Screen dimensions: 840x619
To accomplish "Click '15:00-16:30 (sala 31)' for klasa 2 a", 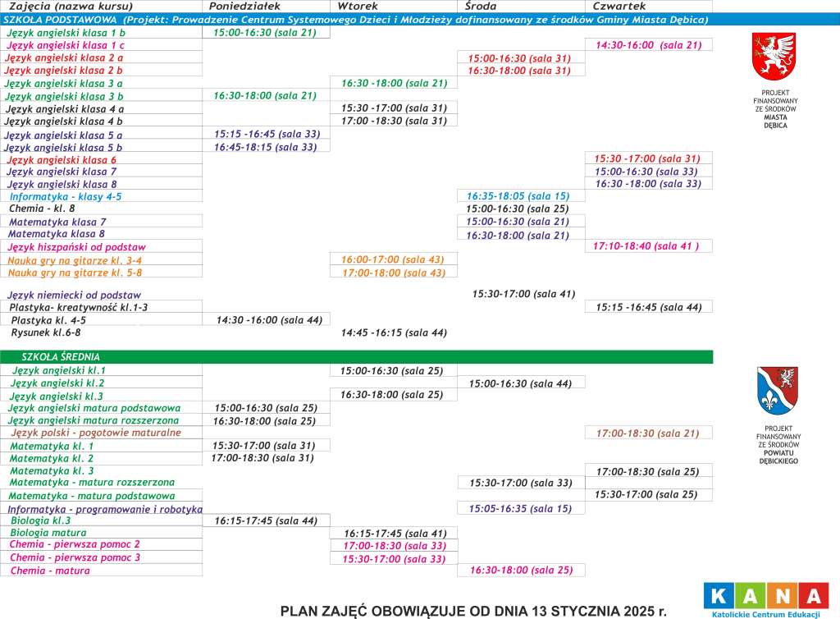I will tap(519, 58).
